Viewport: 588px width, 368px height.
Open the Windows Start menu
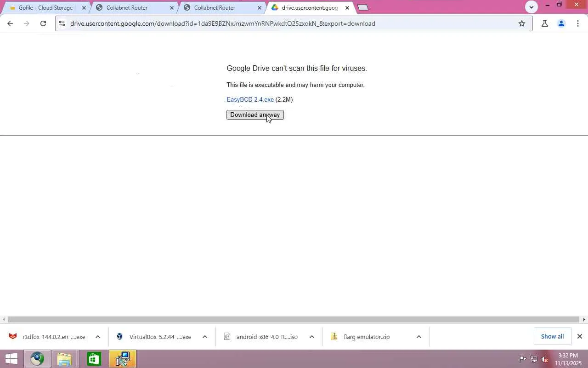tap(11, 359)
